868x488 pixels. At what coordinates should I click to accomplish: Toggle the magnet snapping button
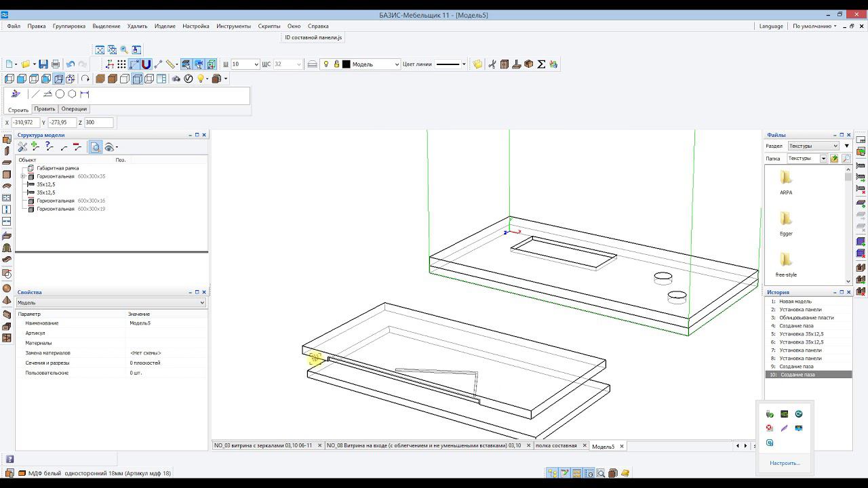pos(146,64)
